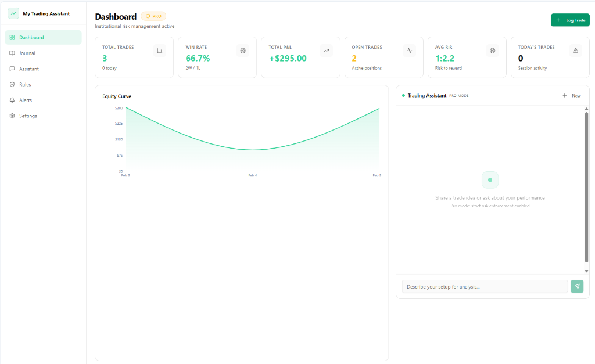Click the 'Describe your setup for analysis' input
The image size is (595, 364).
485,287
